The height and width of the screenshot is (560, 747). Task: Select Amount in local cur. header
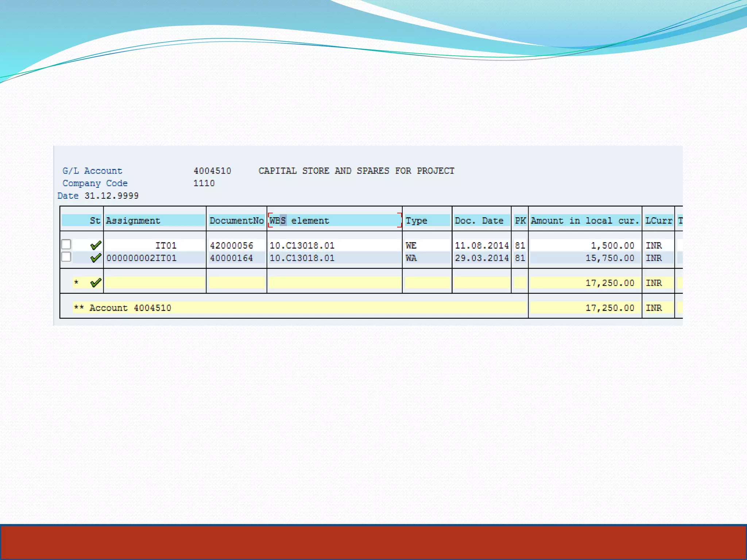[585, 221]
